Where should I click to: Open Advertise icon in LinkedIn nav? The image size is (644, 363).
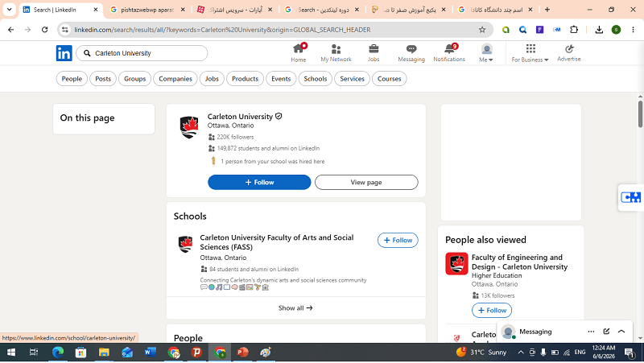569,49
